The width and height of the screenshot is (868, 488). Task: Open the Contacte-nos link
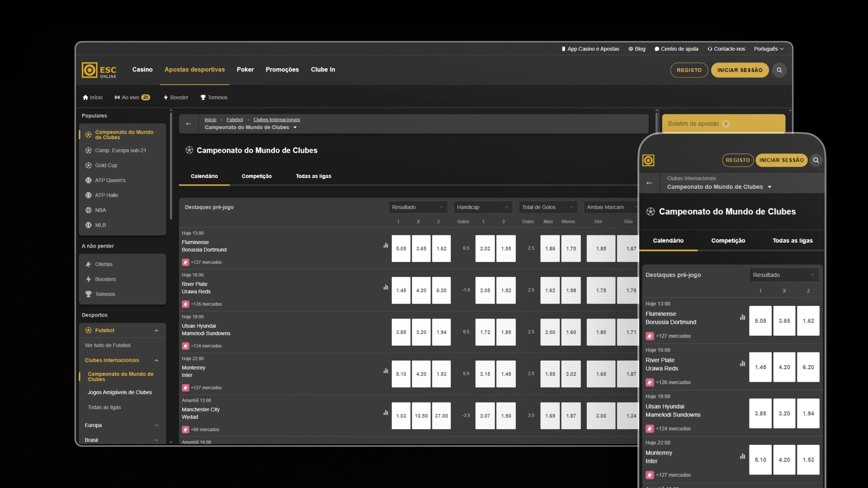pos(726,49)
